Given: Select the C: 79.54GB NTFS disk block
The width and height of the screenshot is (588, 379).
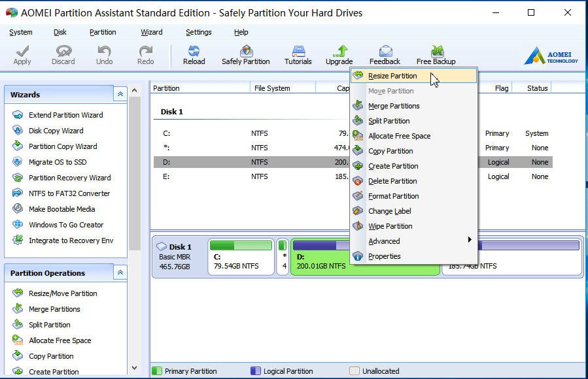Looking at the screenshot, I should tap(241, 257).
